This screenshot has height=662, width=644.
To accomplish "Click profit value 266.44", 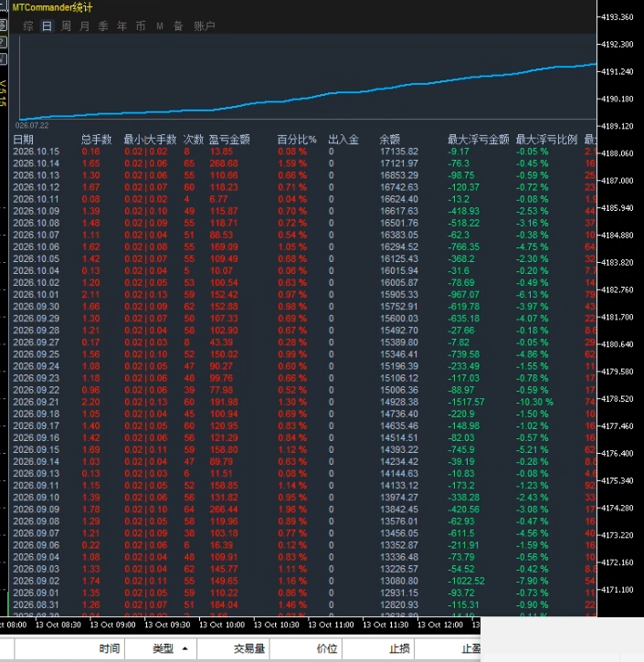I will tap(224, 510).
